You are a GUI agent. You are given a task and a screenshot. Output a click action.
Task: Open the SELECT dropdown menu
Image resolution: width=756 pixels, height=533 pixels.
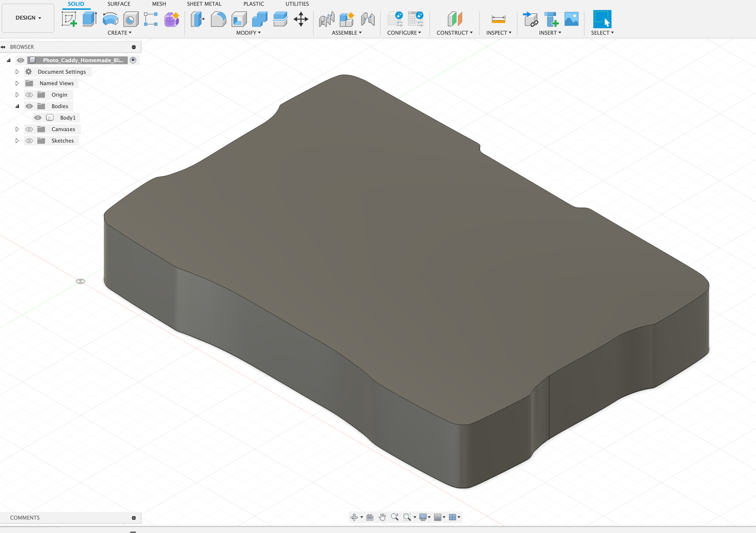click(602, 33)
